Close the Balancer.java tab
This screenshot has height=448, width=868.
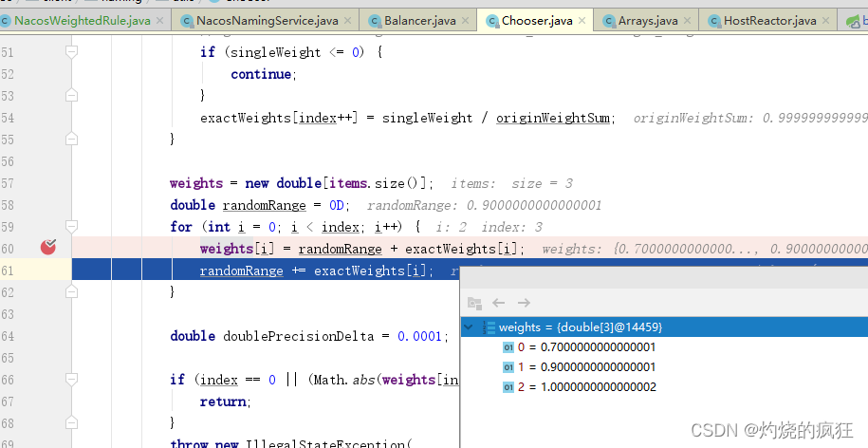(465, 21)
